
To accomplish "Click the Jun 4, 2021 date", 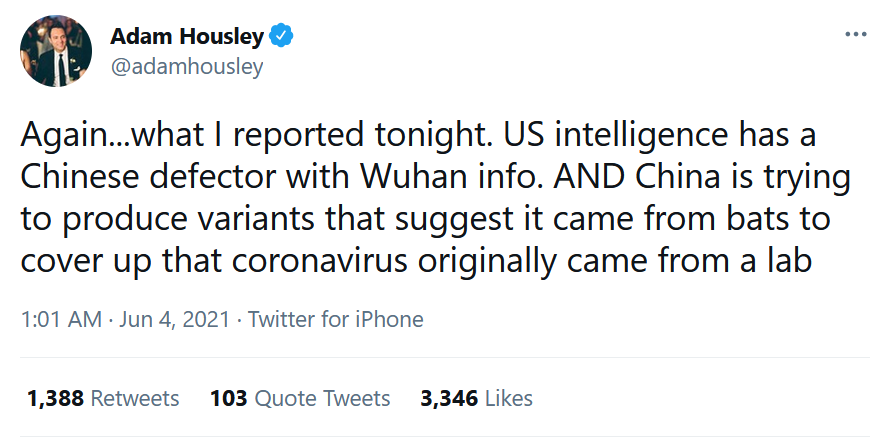I will pos(176,320).
